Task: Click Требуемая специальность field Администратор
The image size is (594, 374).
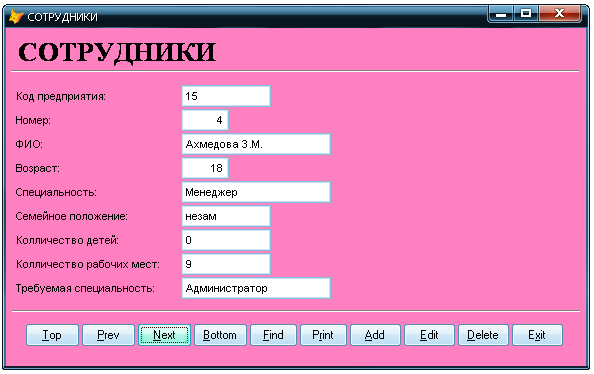Action: [x=256, y=288]
